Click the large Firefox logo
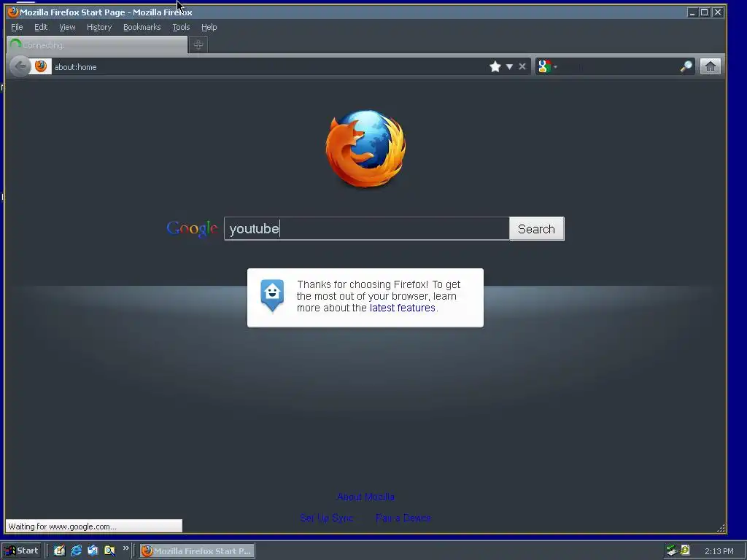Image resolution: width=747 pixels, height=560 pixels. 366,149
